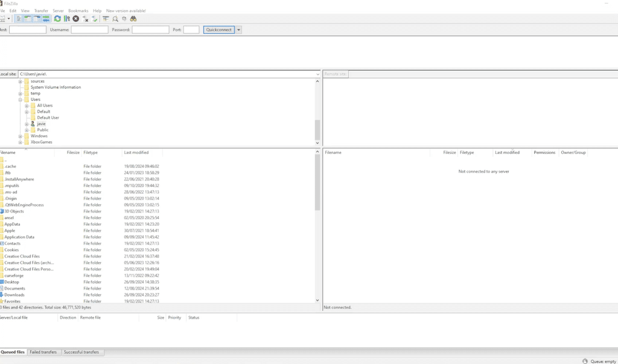Collapse the Users folder node
This screenshot has width=618, height=364.
pos(20,100)
